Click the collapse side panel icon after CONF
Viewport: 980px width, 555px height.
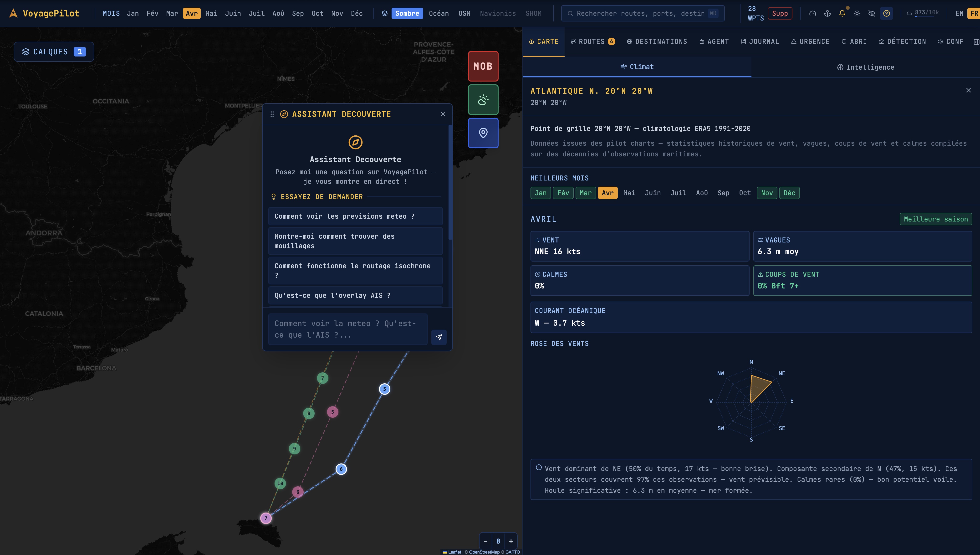pos(976,41)
